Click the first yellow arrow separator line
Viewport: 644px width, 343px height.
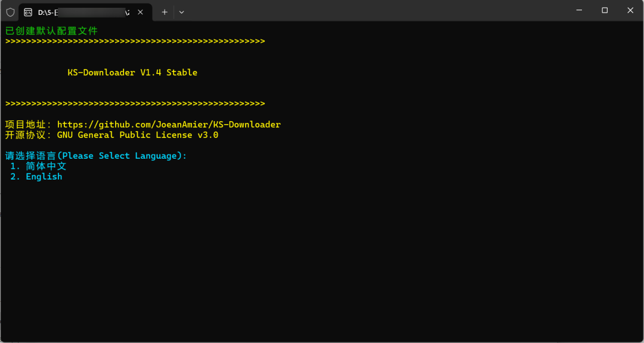click(135, 41)
